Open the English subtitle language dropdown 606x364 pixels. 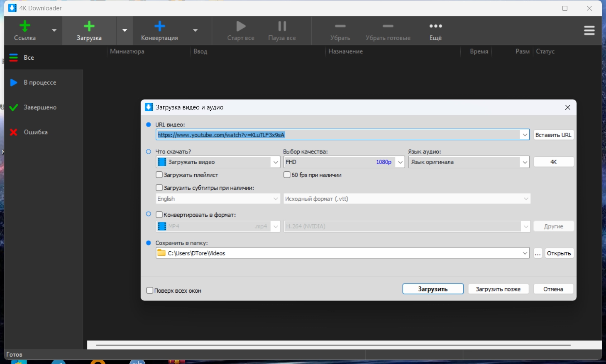tap(218, 199)
